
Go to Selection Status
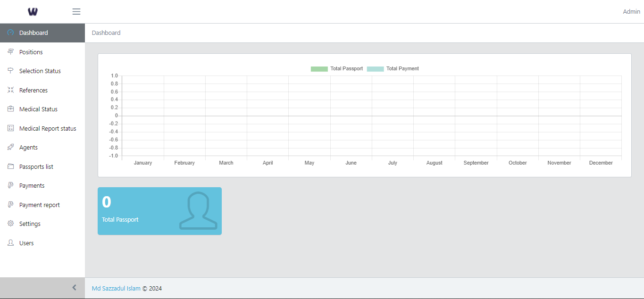(x=42, y=71)
